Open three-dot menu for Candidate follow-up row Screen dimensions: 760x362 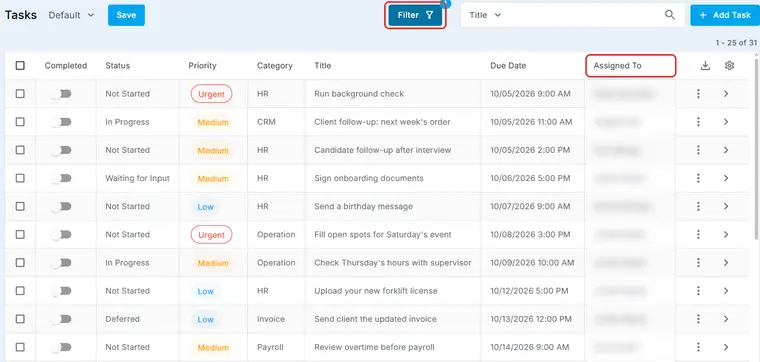[698, 150]
